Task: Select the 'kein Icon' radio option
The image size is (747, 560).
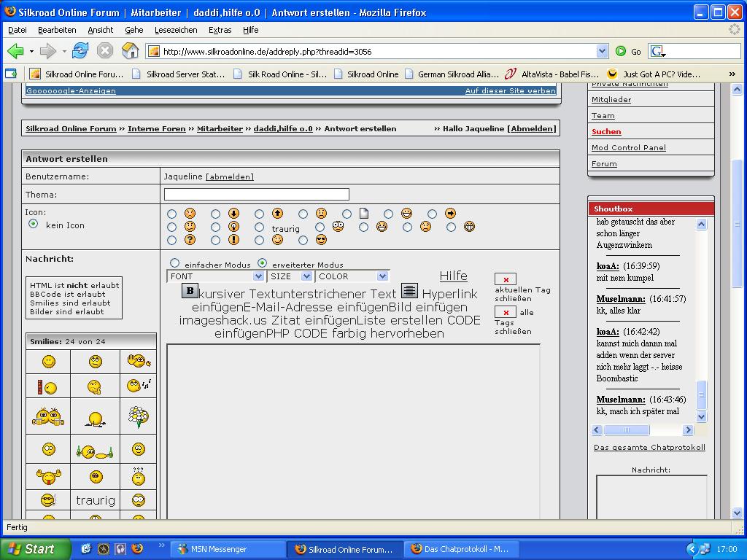Action: (x=33, y=225)
